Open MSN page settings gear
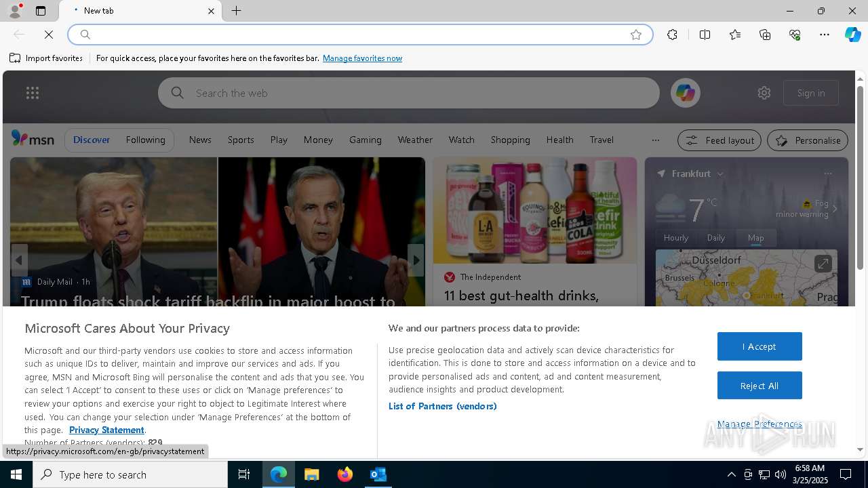The height and width of the screenshot is (488, 868). 764,93
